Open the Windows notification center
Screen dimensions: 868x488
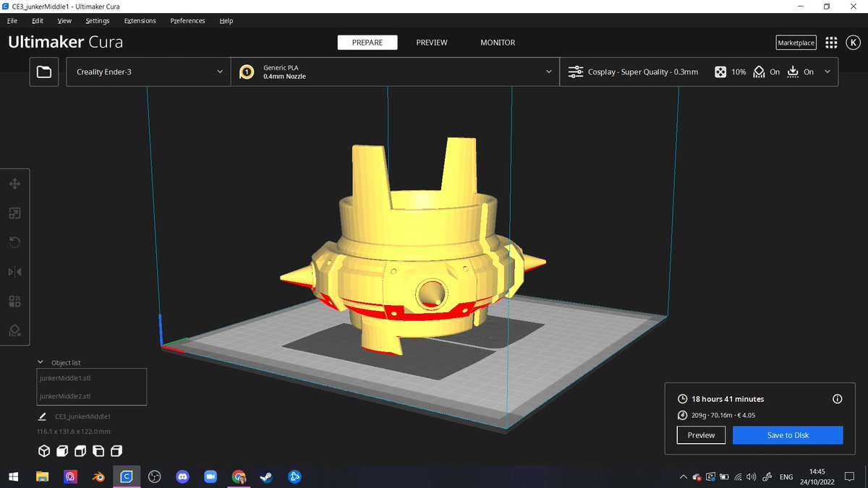[x=851, y=477]
